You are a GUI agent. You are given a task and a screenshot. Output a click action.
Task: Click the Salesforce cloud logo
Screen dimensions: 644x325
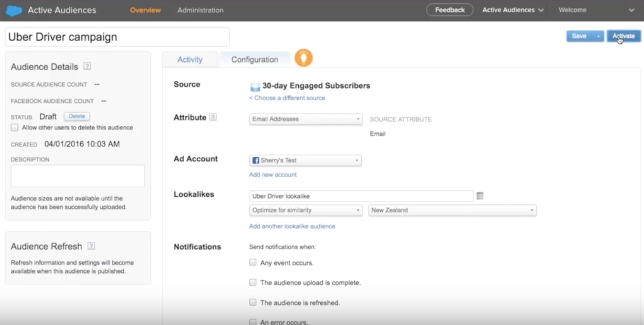(x=14, y=10)
